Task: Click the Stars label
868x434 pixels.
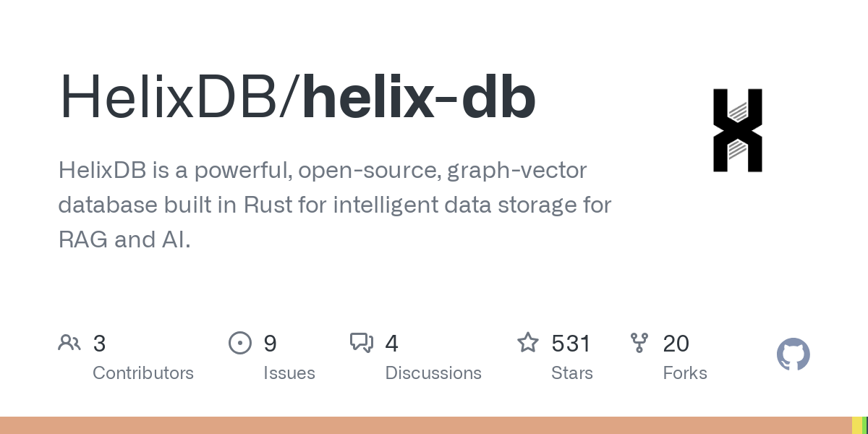Action: tap(572, 373)
